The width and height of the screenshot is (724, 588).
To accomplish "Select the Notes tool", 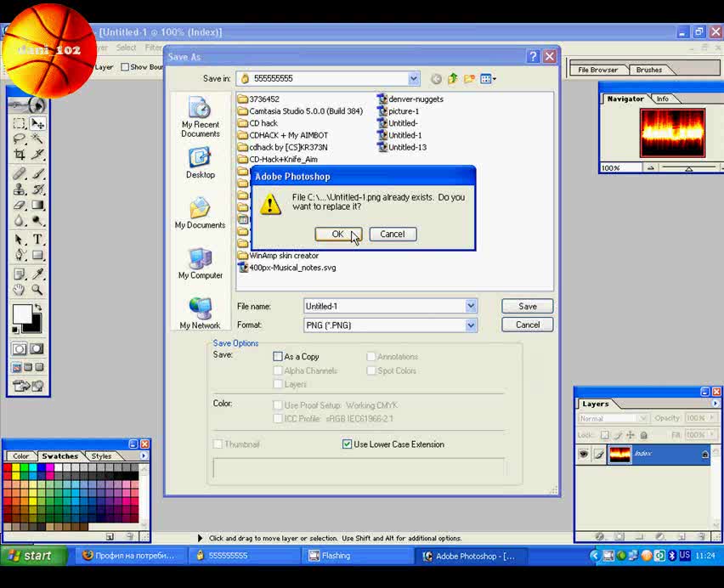I will (19, 274).
